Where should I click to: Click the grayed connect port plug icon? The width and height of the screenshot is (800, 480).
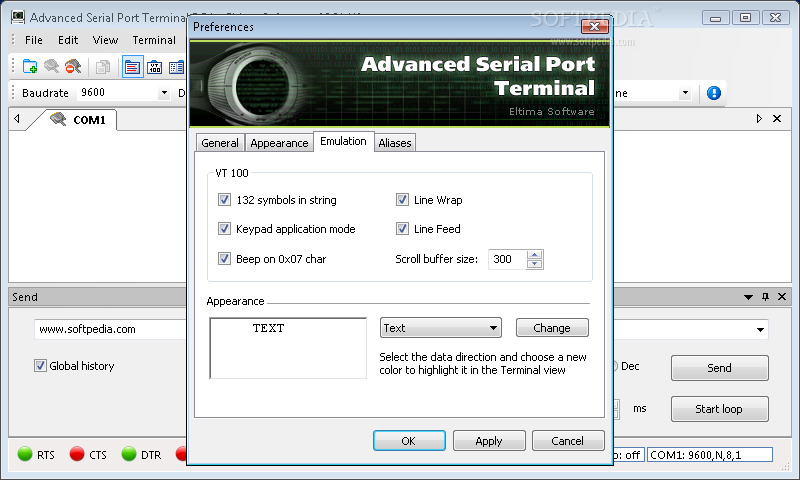tap(52, 66)
